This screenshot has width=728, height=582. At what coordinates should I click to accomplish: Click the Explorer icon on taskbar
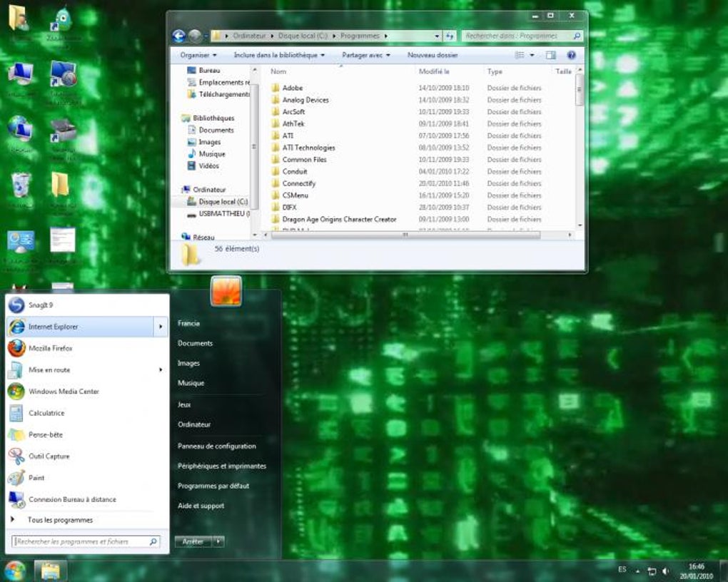click(x=50, y=571)
